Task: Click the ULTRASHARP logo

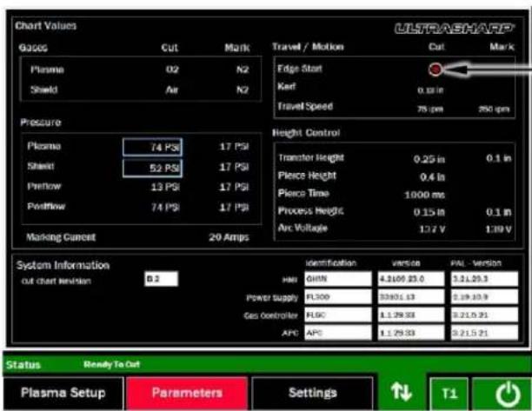Action: (455, 29)
